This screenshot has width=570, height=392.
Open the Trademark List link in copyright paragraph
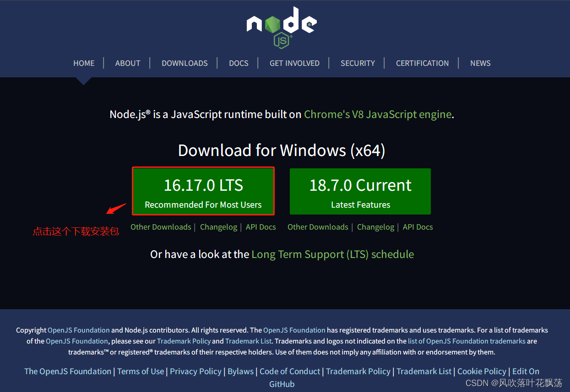(x=249, y=341)
